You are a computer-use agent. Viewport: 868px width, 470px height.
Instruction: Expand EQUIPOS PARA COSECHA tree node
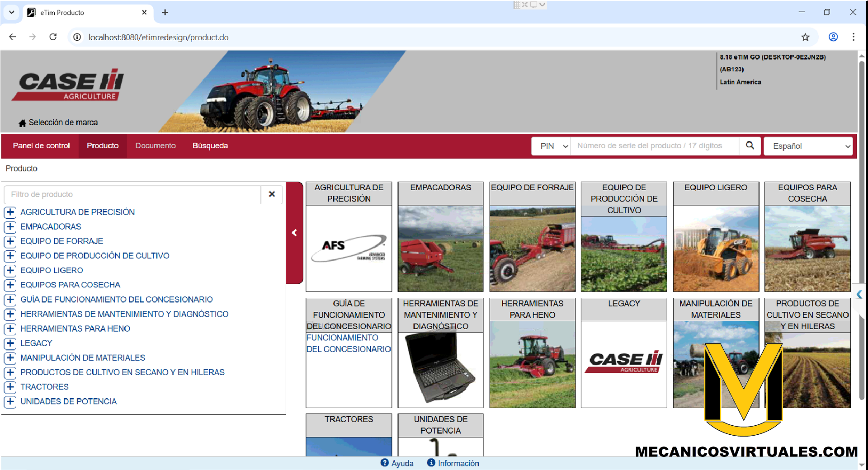click(10, 285)
